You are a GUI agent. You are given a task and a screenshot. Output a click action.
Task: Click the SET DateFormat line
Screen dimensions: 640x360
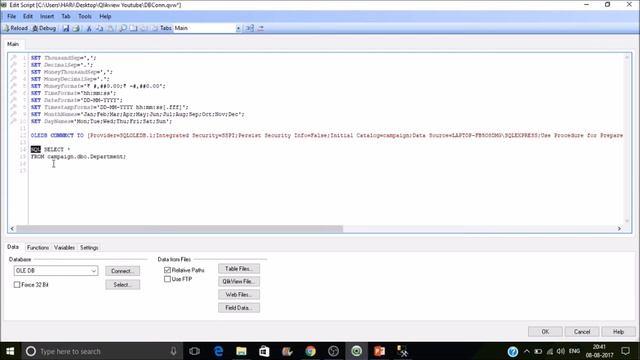pyautogui.click(x=76, y=100)
